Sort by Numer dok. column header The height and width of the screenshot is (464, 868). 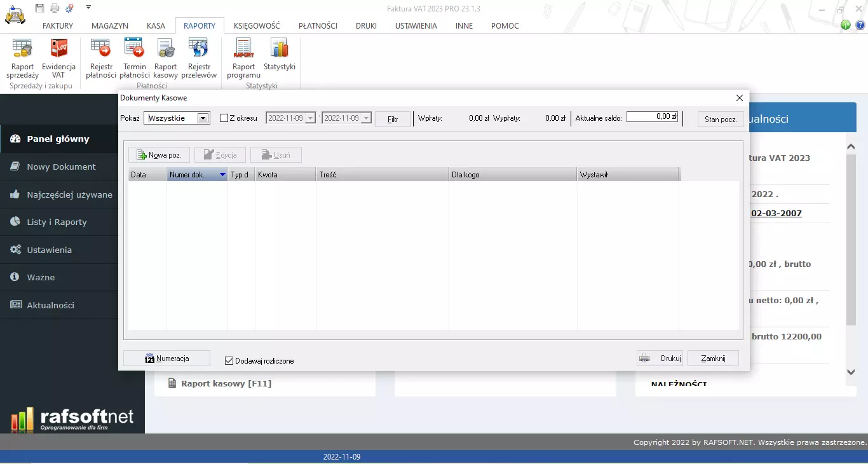(197, 175)
